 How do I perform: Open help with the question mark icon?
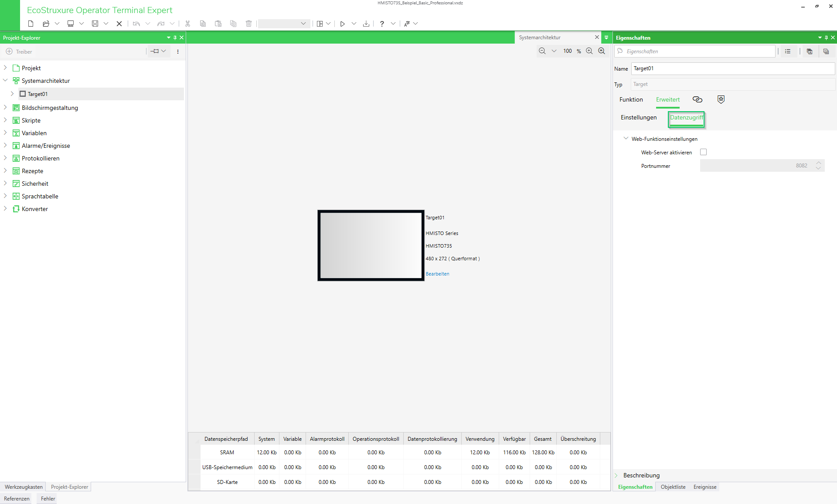(382, 24)
